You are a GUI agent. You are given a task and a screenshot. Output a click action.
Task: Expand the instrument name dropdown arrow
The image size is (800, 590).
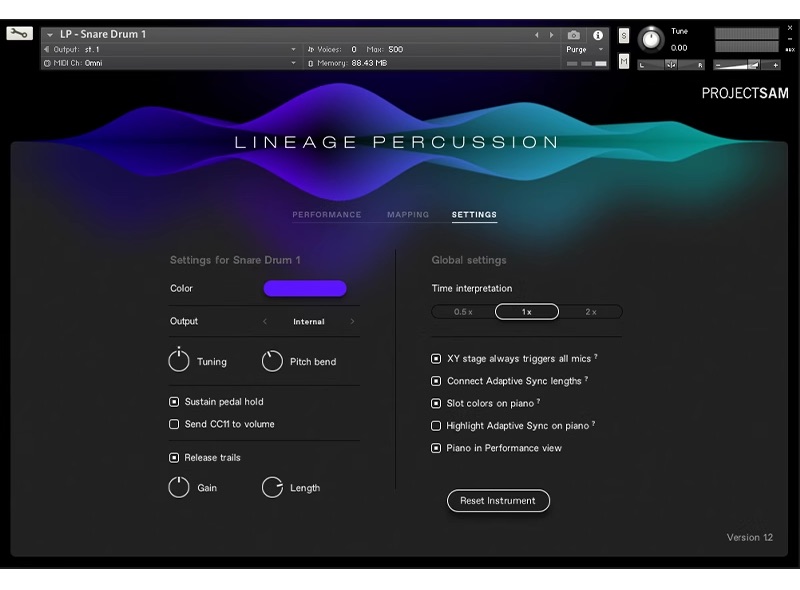(x=50, y=35)
